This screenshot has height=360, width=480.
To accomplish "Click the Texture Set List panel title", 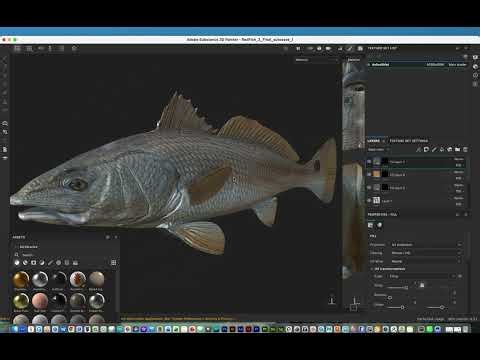I will [x=382, y=48].
